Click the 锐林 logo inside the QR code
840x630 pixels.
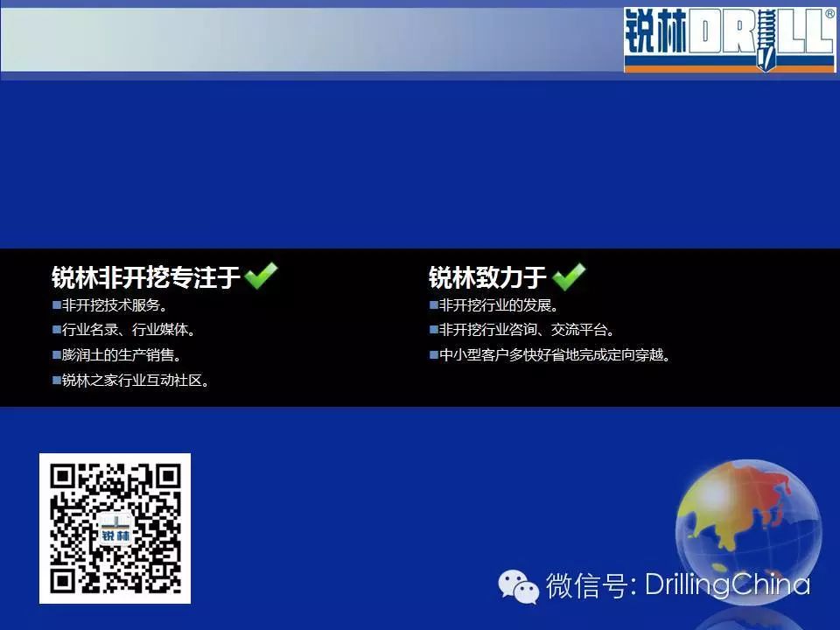point(115,529)
